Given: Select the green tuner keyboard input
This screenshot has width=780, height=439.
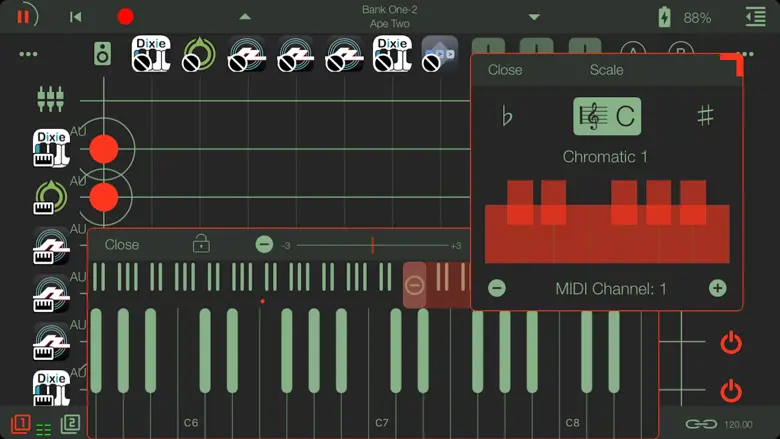Looking at the screenshot, I should (50, 197).
